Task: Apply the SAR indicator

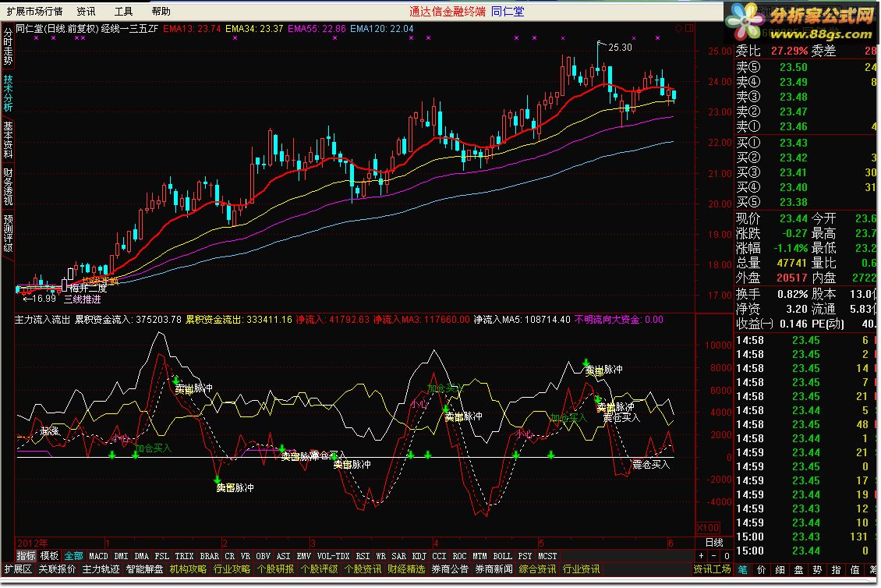Action: (x=398, y=556)
